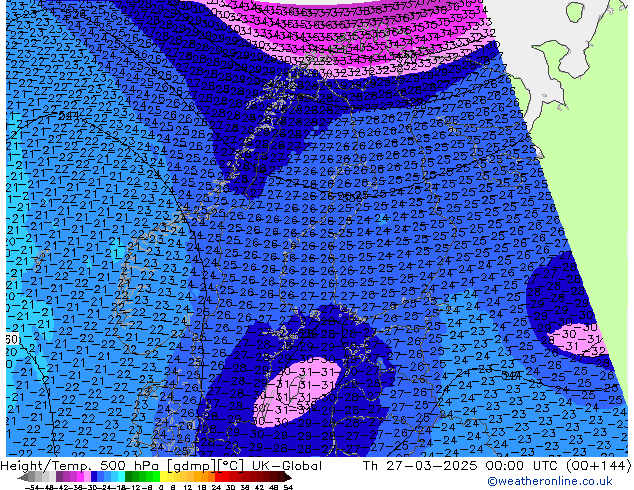634x490 pixels.
Task: Select the red swatch in the temperature legend
Action: [225, 477]
